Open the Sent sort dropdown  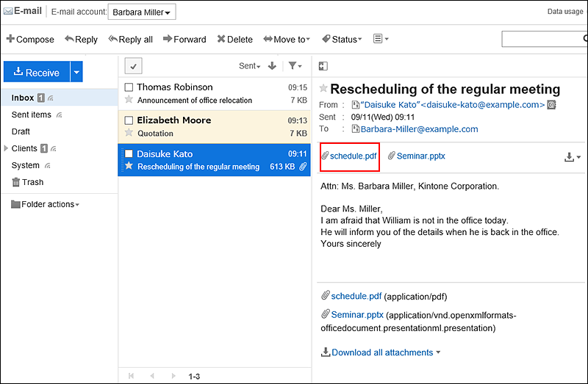click(249, 66)
